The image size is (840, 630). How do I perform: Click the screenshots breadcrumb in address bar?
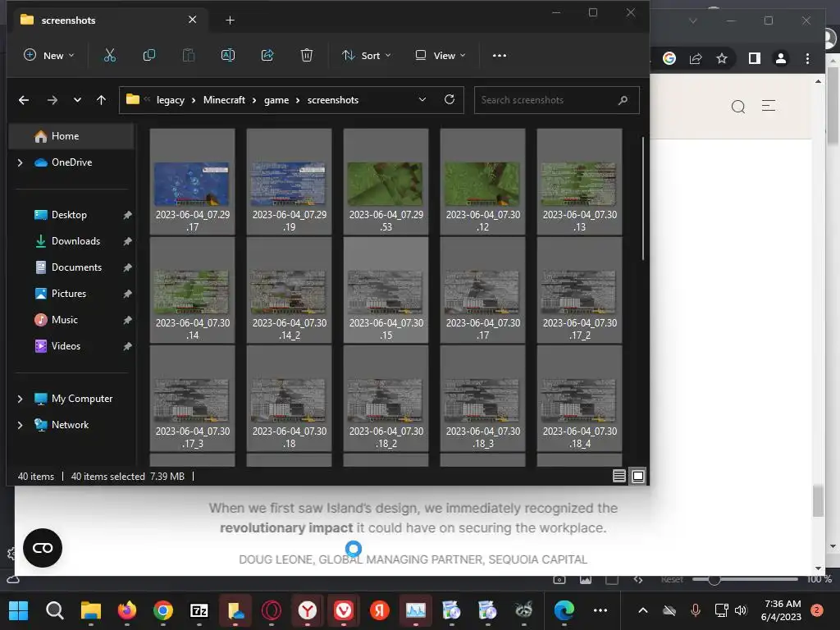tap(333, 100)
